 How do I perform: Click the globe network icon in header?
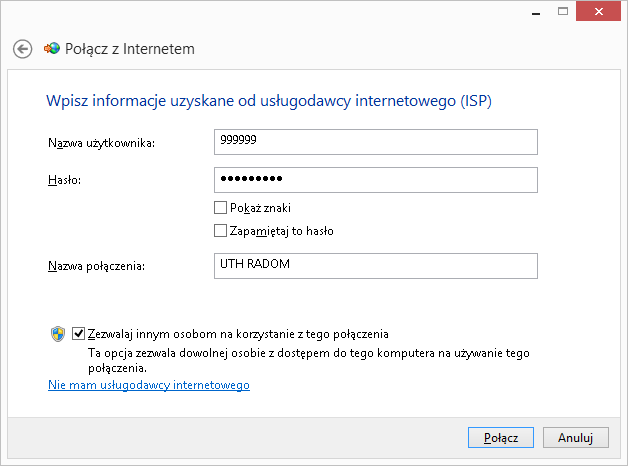click(x=52, y=49)
